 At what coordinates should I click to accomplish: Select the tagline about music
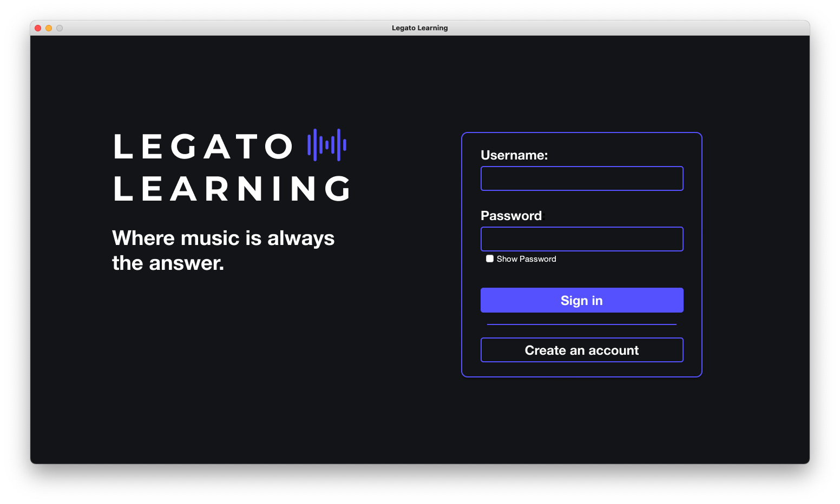click(x=223, y=250)
